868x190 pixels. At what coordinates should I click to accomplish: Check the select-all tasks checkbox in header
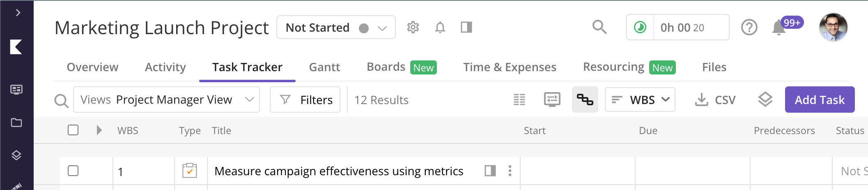tap(73, 130)
